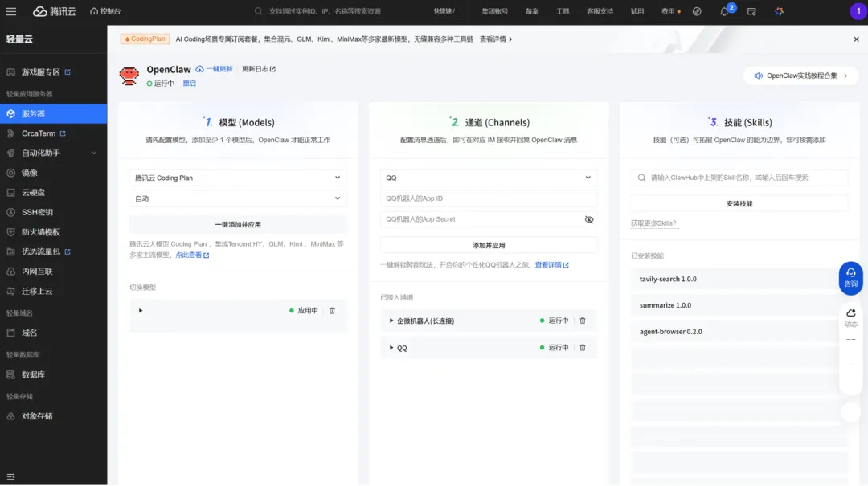Open the 客服支持 menu
The image size is (868, 486).
point(600,11)
